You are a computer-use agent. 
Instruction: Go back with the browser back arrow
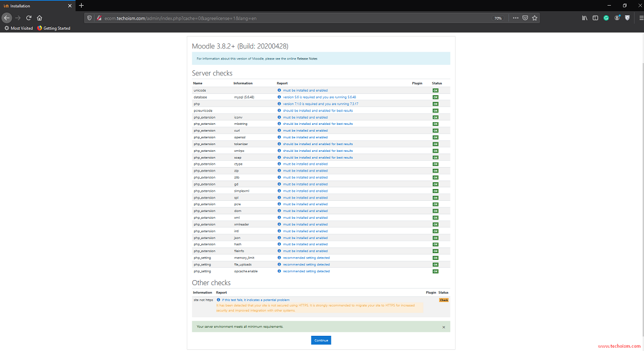(7, 18)
